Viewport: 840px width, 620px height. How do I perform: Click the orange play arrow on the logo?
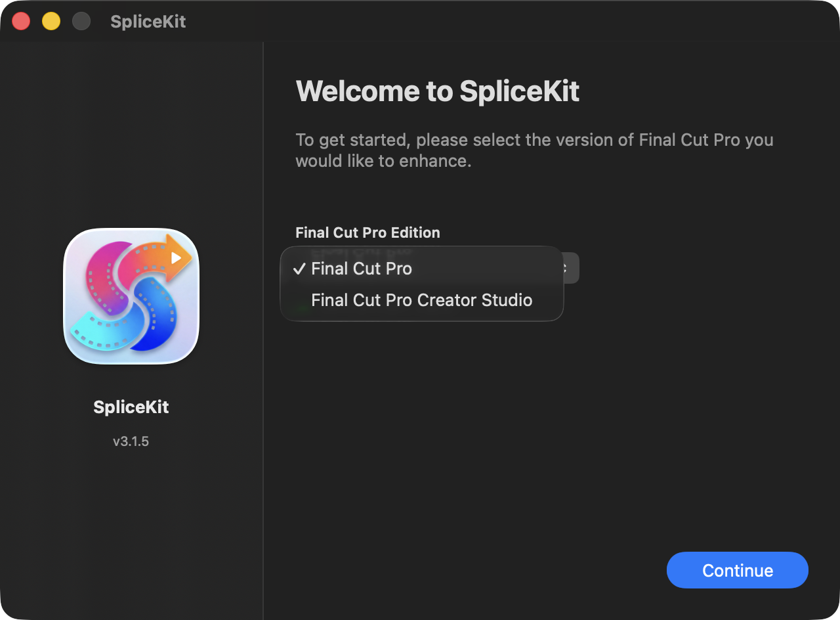[x=175, y=257]
